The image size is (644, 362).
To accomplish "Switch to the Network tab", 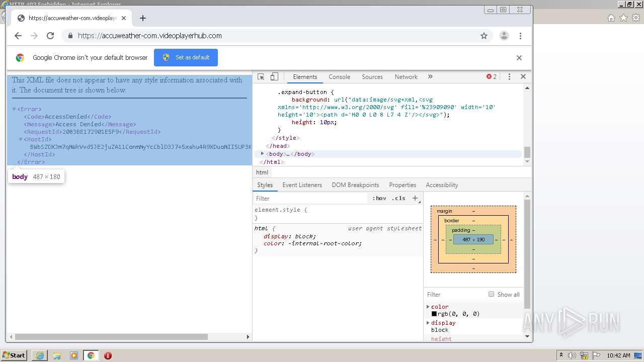I will 406,77.
